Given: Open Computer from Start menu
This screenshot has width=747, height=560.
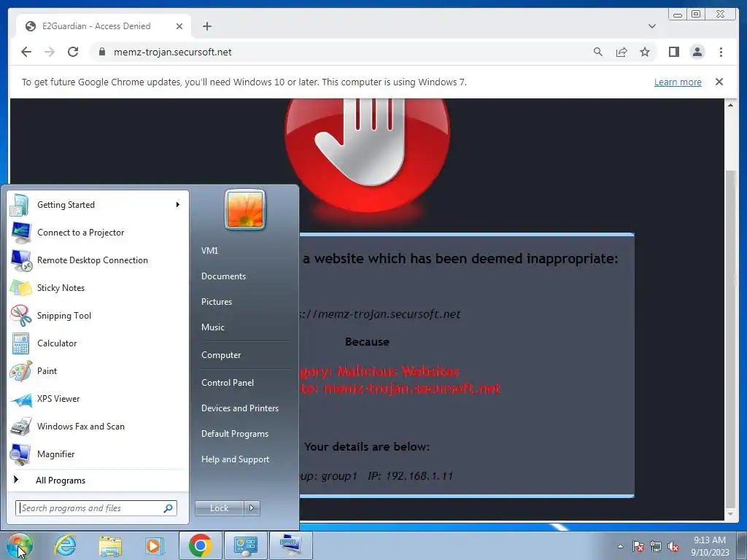Looking at the screenshot, I should [244, 355].
